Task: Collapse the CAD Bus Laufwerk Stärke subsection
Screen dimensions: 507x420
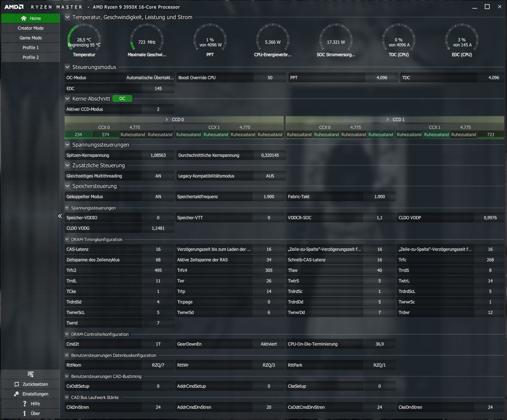Action: click(67, 397)
